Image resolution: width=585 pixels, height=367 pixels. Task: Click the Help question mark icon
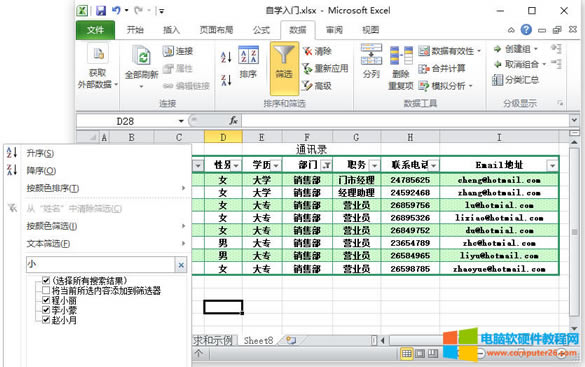click(x=526, y=29)
